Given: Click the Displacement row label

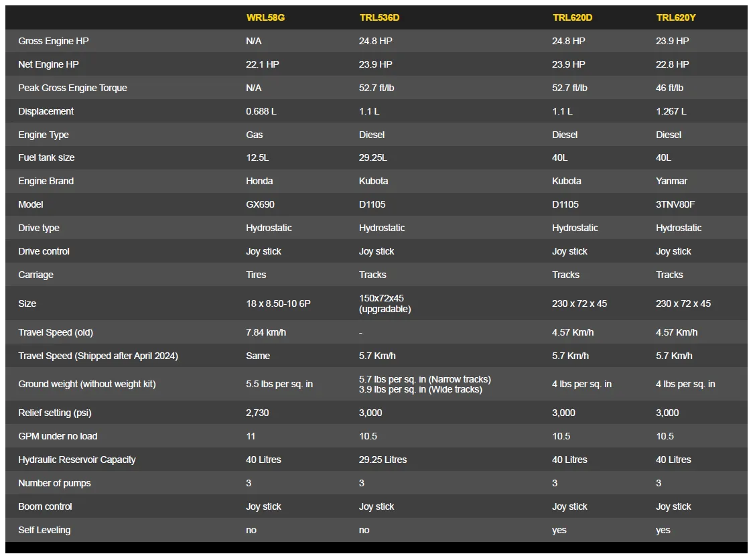Looking at the screenshot, I should (x=46, y=111).
